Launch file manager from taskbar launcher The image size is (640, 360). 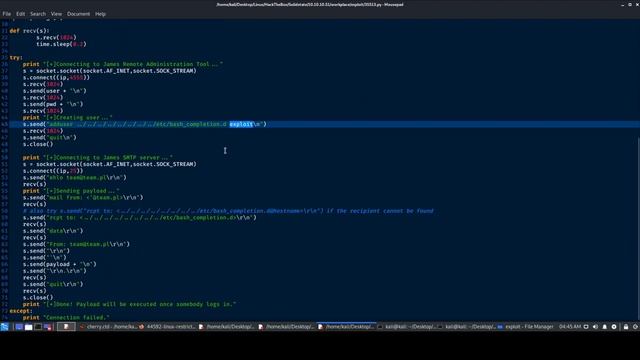tap(29, 327)
